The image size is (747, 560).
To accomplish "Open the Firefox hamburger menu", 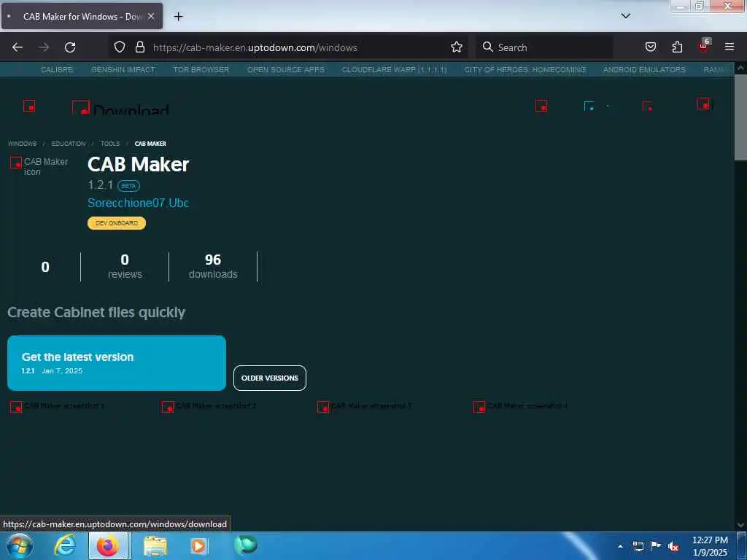I will [729, 47].
